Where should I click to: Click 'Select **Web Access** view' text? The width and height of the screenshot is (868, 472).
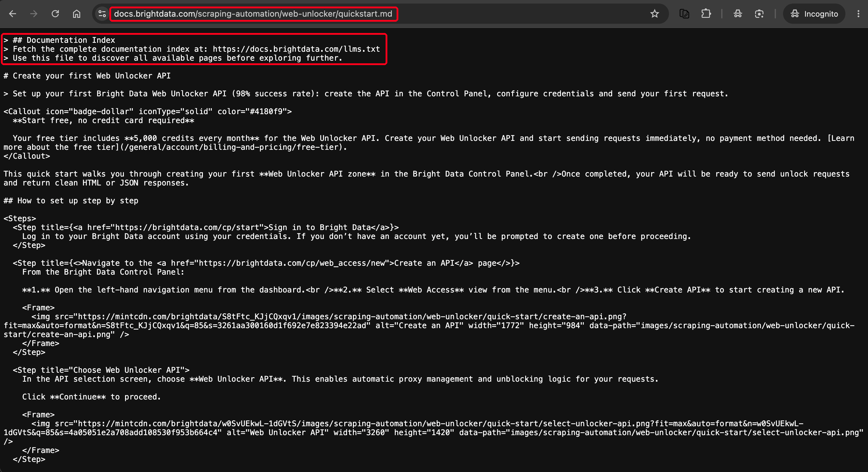[427, 290]
